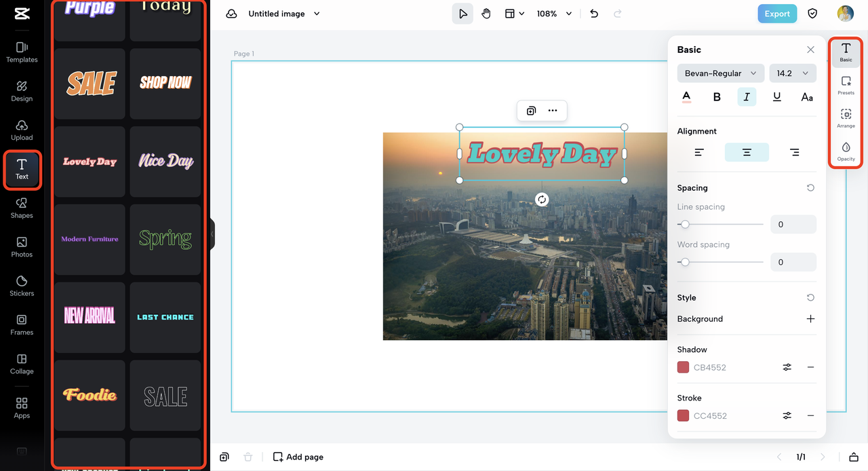Open the layers panel icon

pos(854,457)
